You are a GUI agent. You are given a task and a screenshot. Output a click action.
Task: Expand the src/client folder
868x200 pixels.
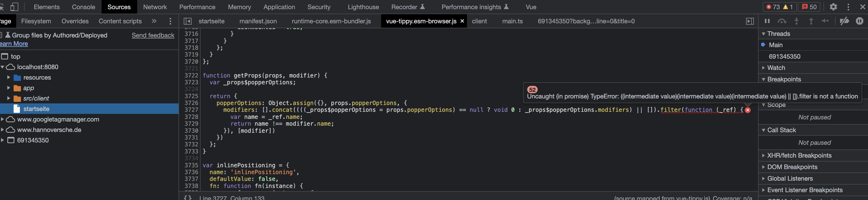pos(9,98)
